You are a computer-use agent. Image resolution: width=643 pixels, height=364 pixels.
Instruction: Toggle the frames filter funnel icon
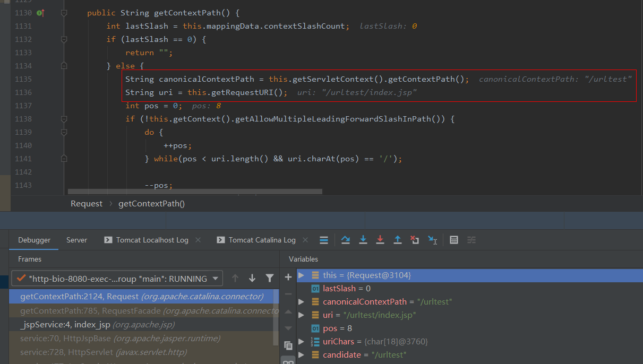click(x=270, y=278)
